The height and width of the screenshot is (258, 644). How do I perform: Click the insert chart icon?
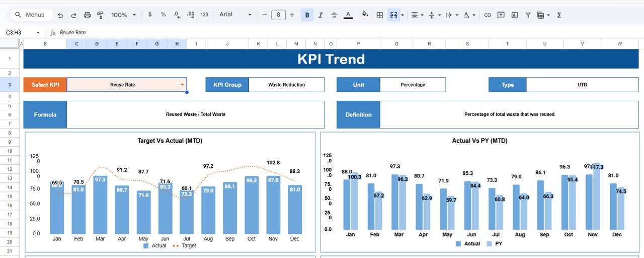pos(514,15)
